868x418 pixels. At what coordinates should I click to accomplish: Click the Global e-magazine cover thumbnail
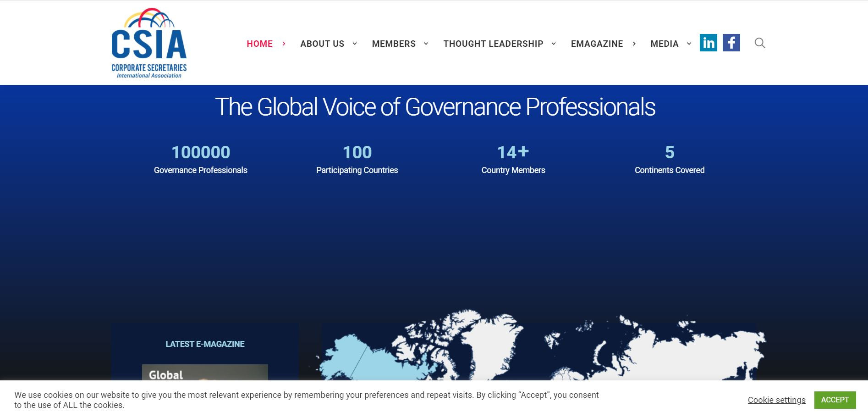pos(205,373)
